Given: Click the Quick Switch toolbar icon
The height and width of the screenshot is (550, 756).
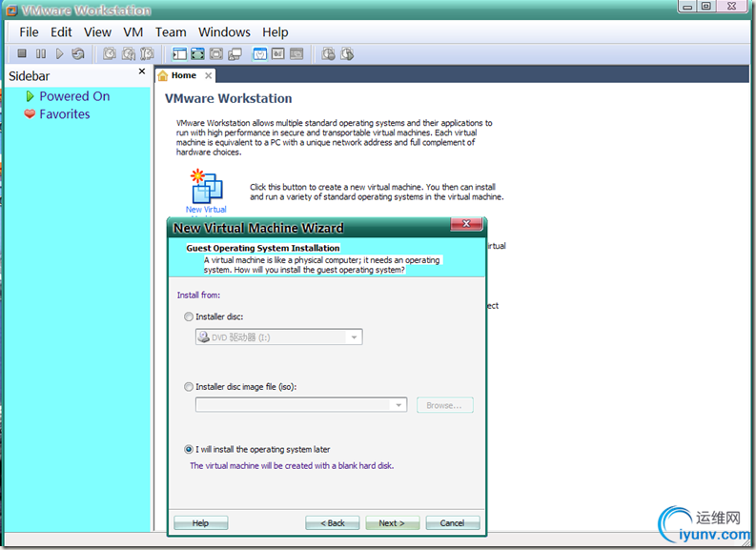Looking at the screenshot, I should point(216,53).
